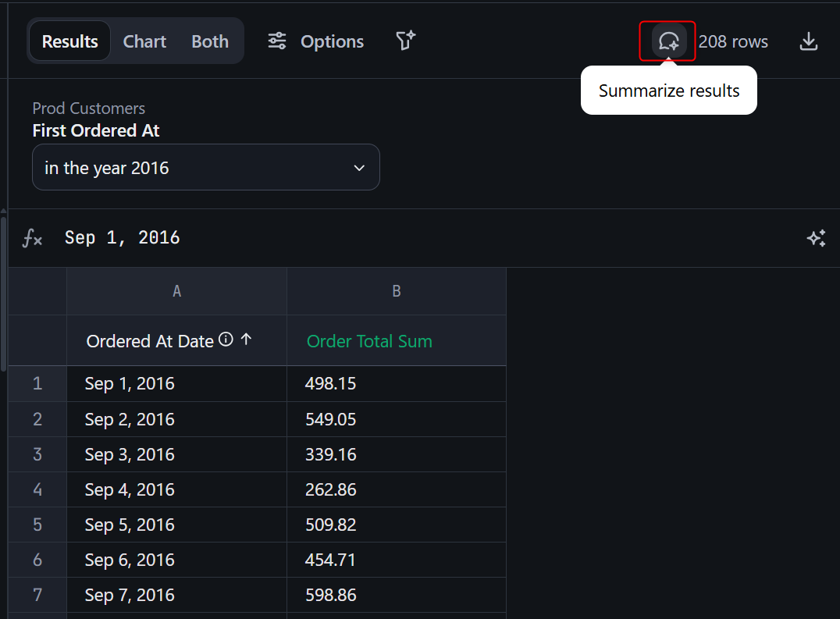
Task: Show info for Ordered At Date column
Action: click(x=226, y=340)
